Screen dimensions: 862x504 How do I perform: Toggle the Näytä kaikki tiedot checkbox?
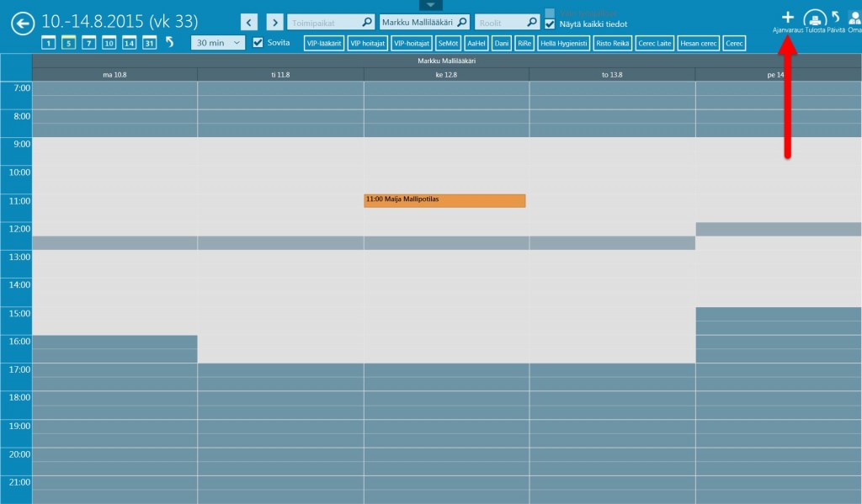pos(551,24)
